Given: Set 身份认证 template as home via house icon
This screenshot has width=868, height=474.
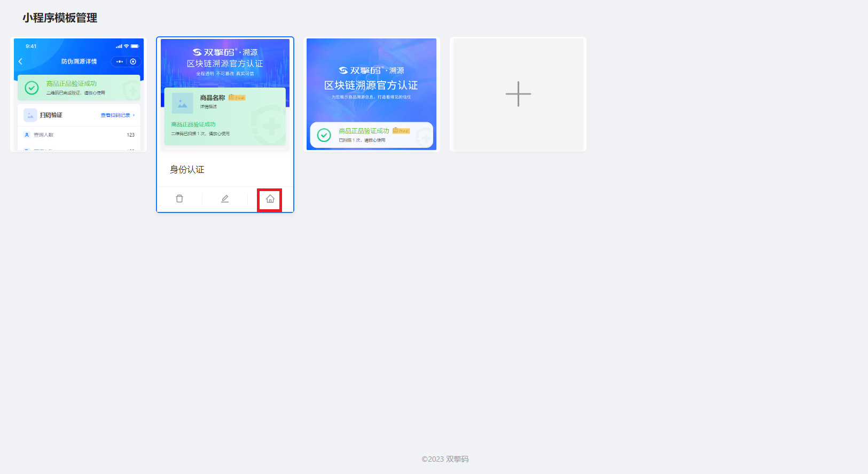Looking at the screenshot, I should (270, 199).
